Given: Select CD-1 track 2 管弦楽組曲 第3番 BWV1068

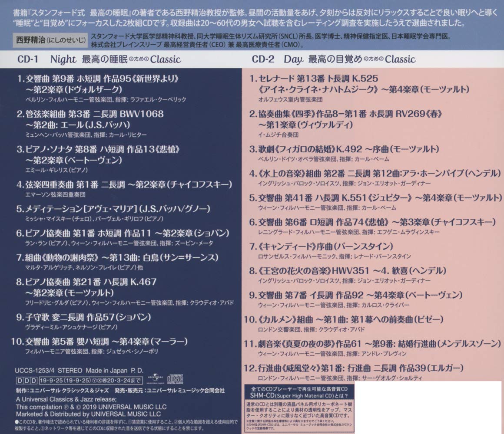Looking at the screenshot, I should pyautogui.click(x=90, y=119).
